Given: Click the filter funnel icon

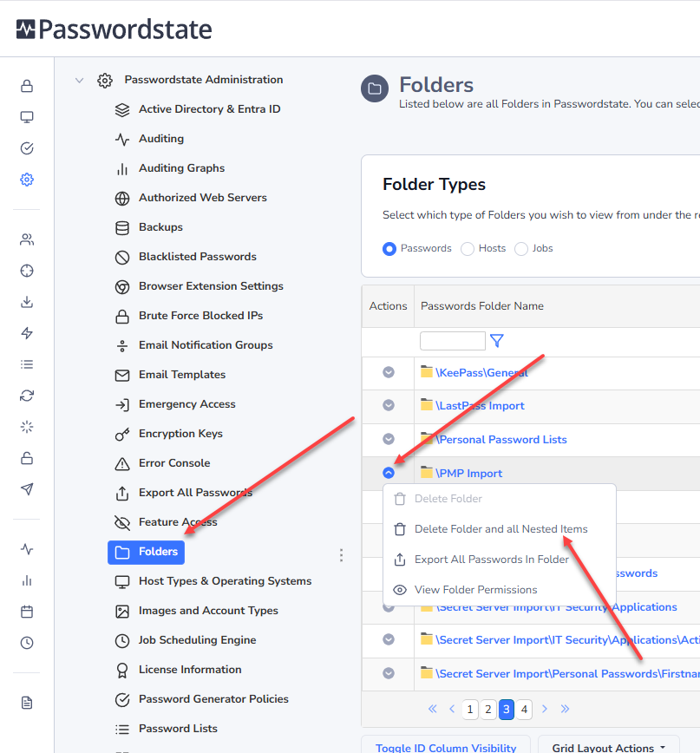Looking at the screenshot, I should [497, 341].
